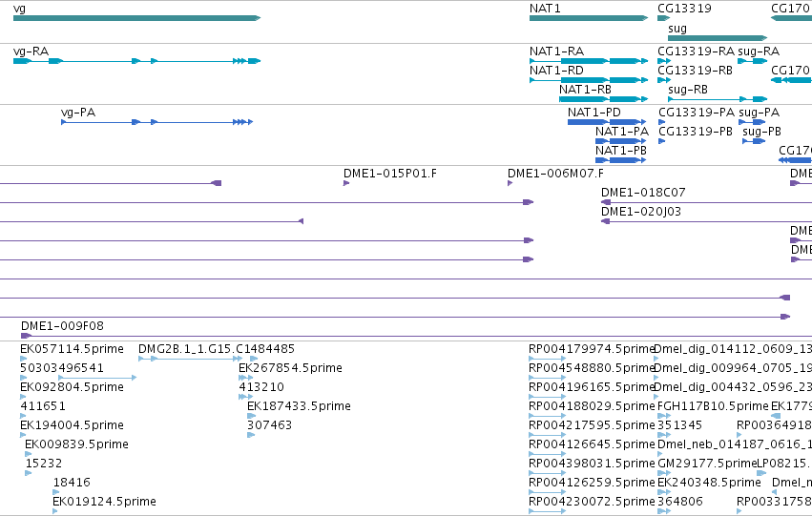Viewport: 812px width, 516px height.
Task: Click the RP004179974.5prime EST label
Action: coord(592,349)
